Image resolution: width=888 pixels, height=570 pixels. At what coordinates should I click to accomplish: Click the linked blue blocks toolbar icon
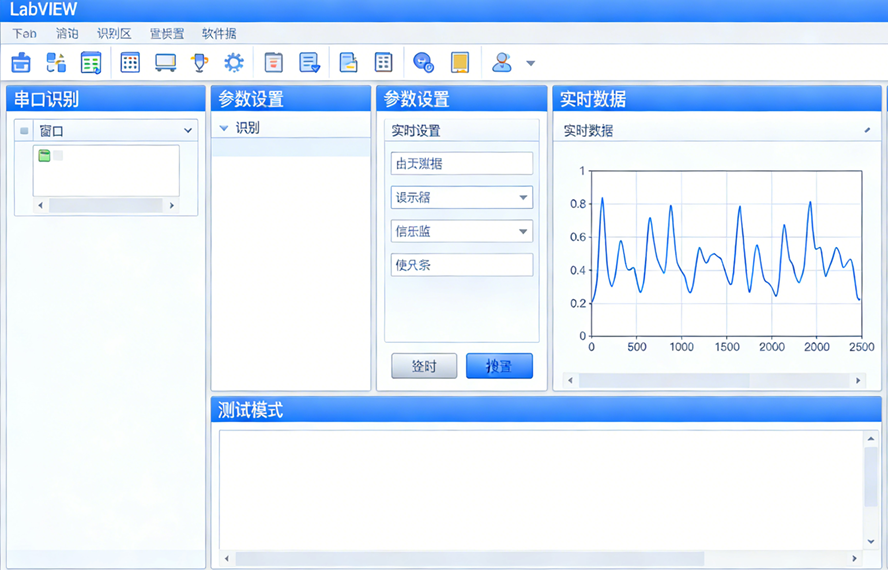click(56, 62)
